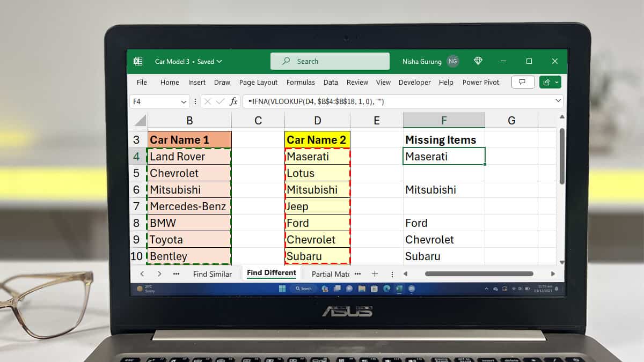Click the right sheet navigation arrow
The height and width of the screenshot is (362, 644).
(159, 274)
